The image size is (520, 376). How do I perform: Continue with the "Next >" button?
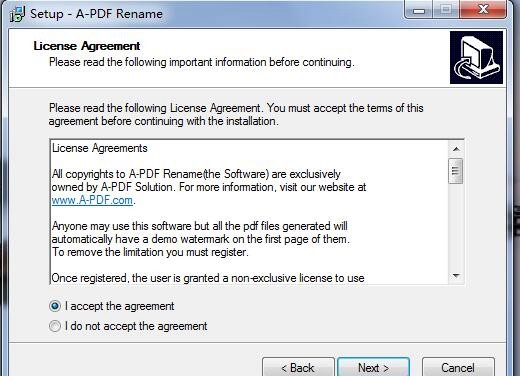click(373, 368)
